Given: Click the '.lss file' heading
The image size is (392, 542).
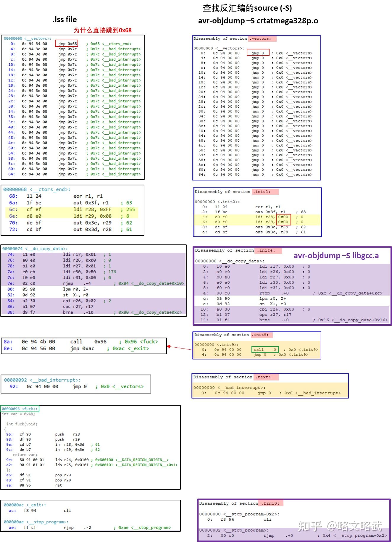Looking at the screenshot, I should tap(64, 20).
